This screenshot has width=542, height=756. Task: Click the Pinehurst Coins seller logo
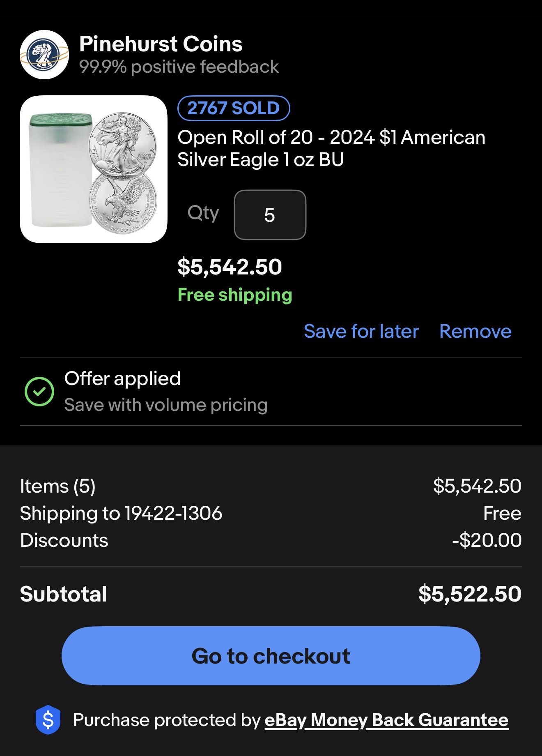[44, 55]
